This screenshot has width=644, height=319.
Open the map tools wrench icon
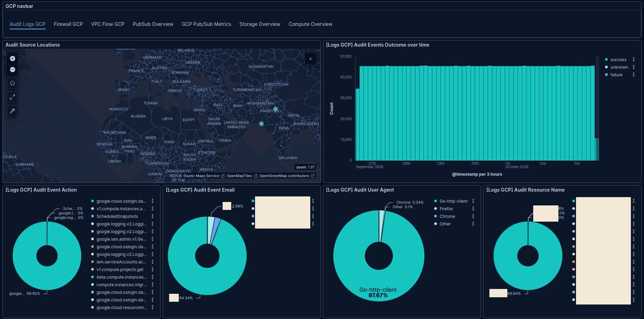coord(12,111)
